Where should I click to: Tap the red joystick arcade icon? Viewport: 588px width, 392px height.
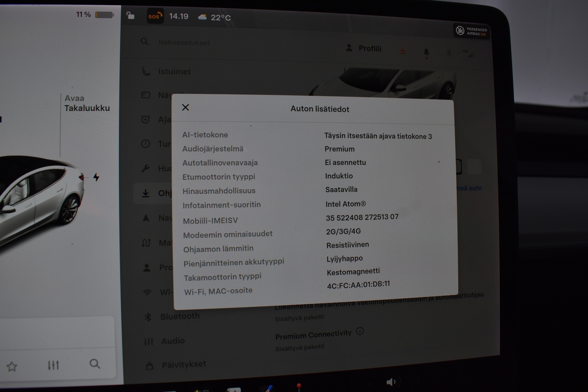coord(299,387)
